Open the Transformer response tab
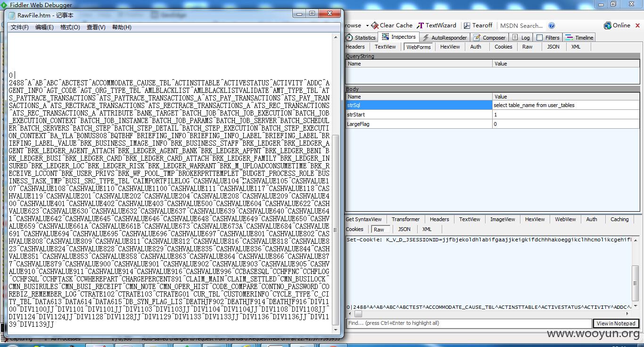 [405, 219]
